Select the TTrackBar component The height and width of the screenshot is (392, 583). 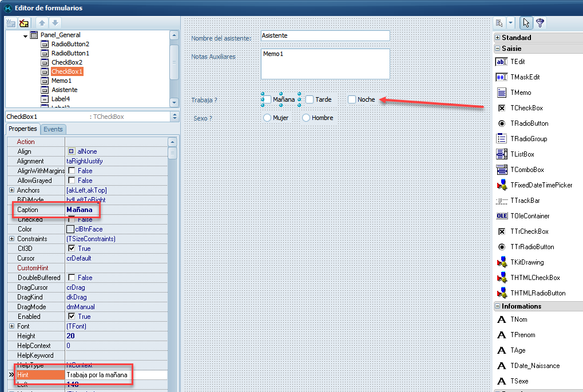pos(502,201)
